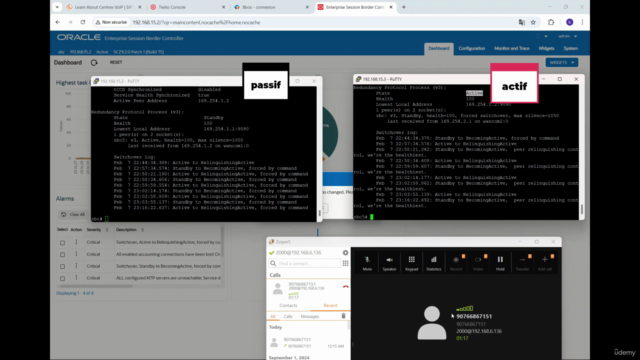Viewport: 640px width, 360px height.
Task: Open the WIDGETS dropdown button
Action: (x=562, y=62)
